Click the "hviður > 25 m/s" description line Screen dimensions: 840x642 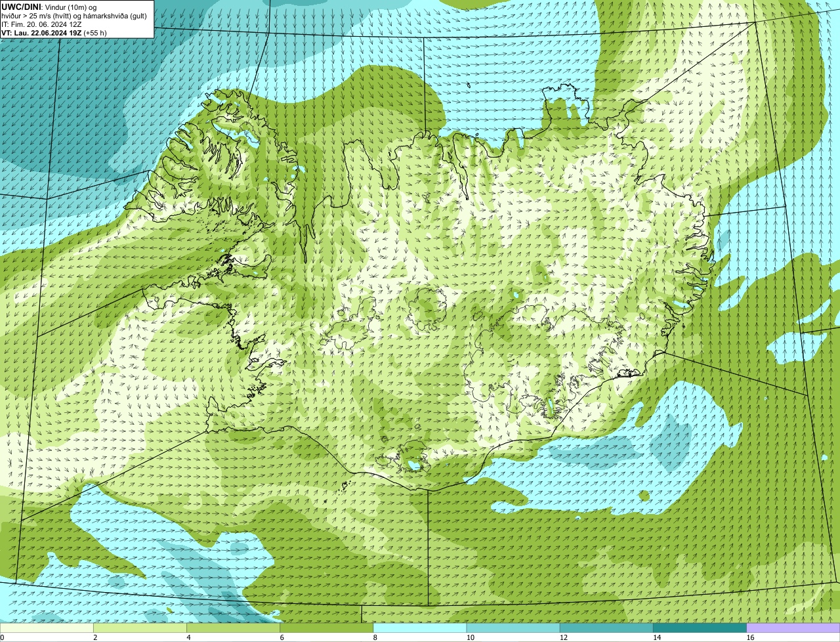click(x=74, y=16)
